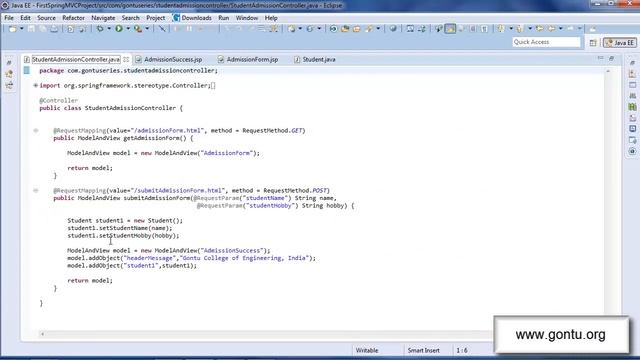The width and height of the screenshot is (640, 360).
Task: Click the green icon in right sidebar
Action: pyautogui.click(x=632, y=107)
